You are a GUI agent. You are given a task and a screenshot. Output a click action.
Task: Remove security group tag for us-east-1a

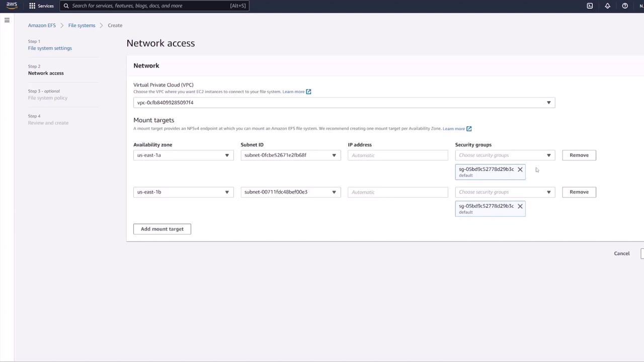tap(520, 169)
